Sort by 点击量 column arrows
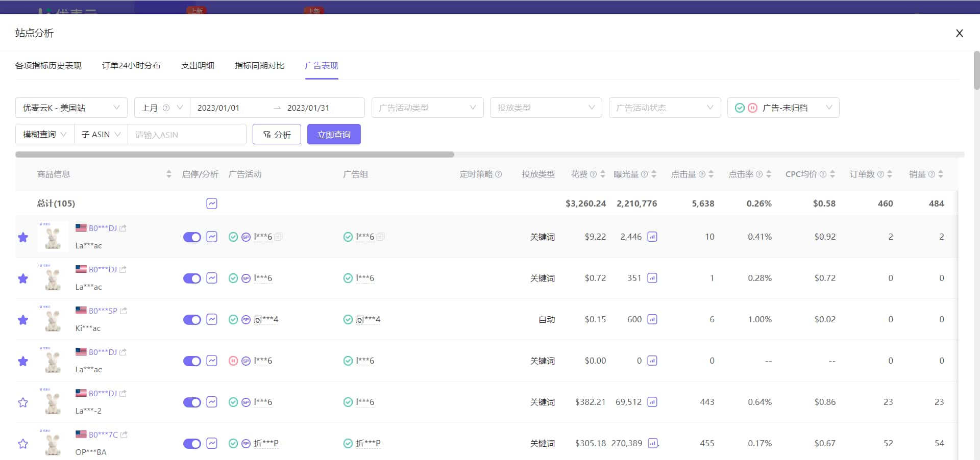The width and height of the screenshot is (980, 460). pos(711,174)
